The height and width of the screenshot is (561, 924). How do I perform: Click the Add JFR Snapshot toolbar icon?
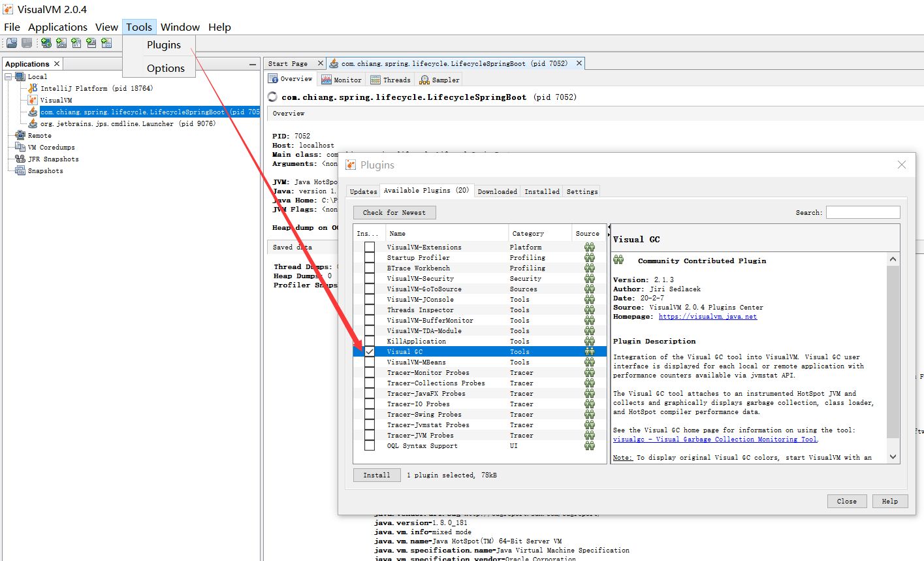pos(91,43)
